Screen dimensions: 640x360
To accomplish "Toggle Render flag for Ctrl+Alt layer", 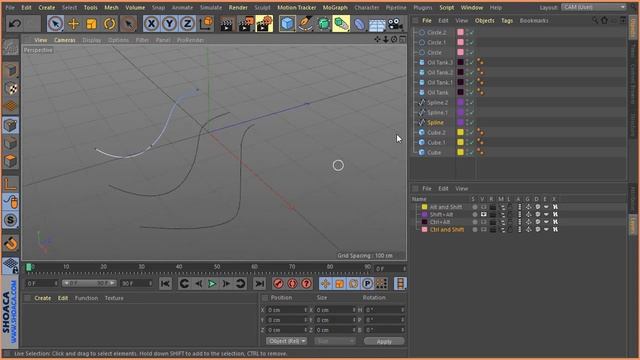I will click(493, 222).
